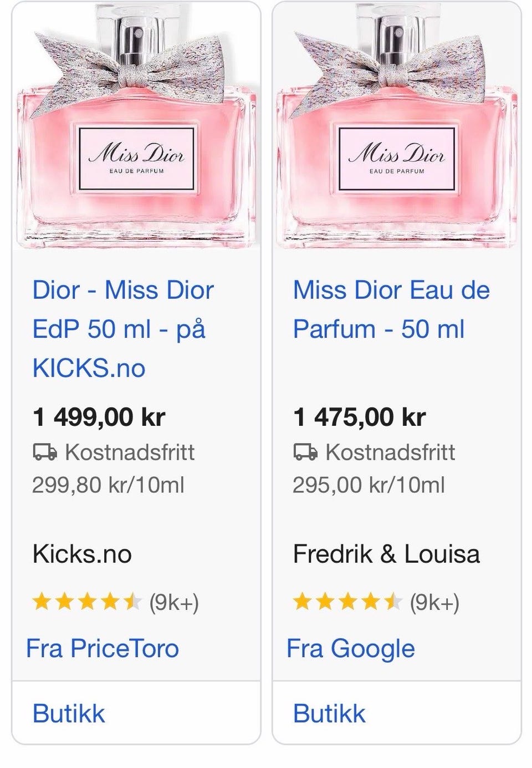Click the delivery truck icon on Kicks.no card
The height and width of the screenshot is (768, 532).
(45, 452)
